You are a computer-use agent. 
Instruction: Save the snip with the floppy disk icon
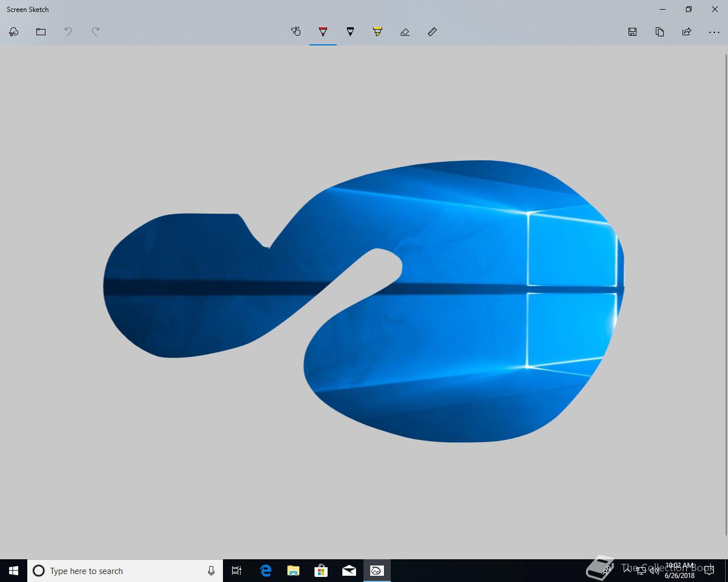pos(632,32)
